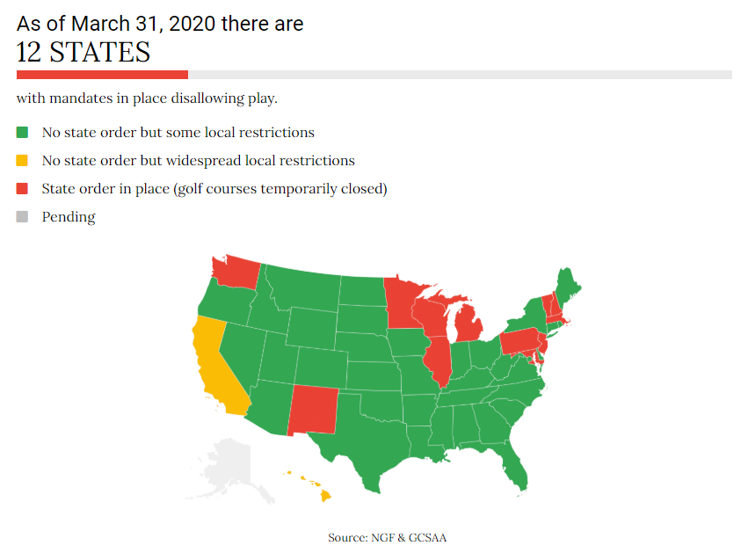The width and height of the screenshot is (741, 560).
Task: Click the red legend color square
Action: 22,188
